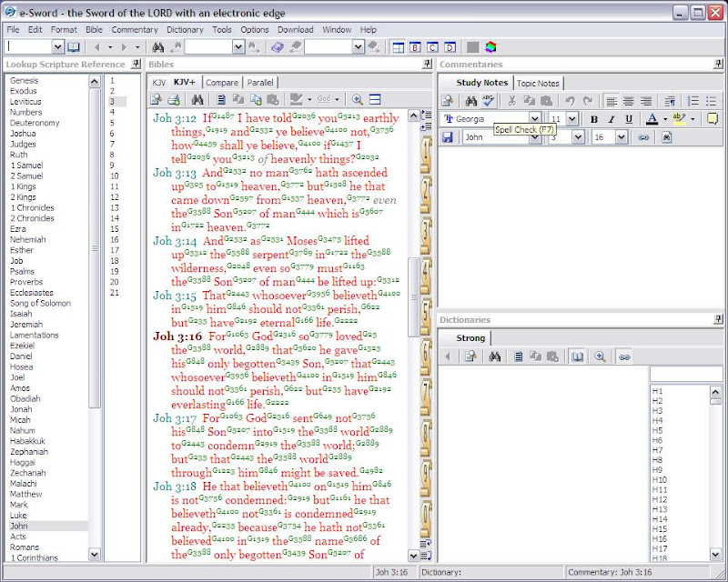Open the Georgia font name dropdown

pyautogui.click(x=535, y=119)
